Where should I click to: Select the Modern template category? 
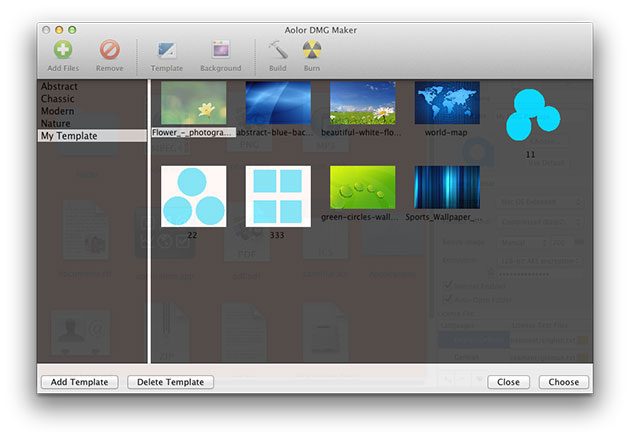click(57, 111)
